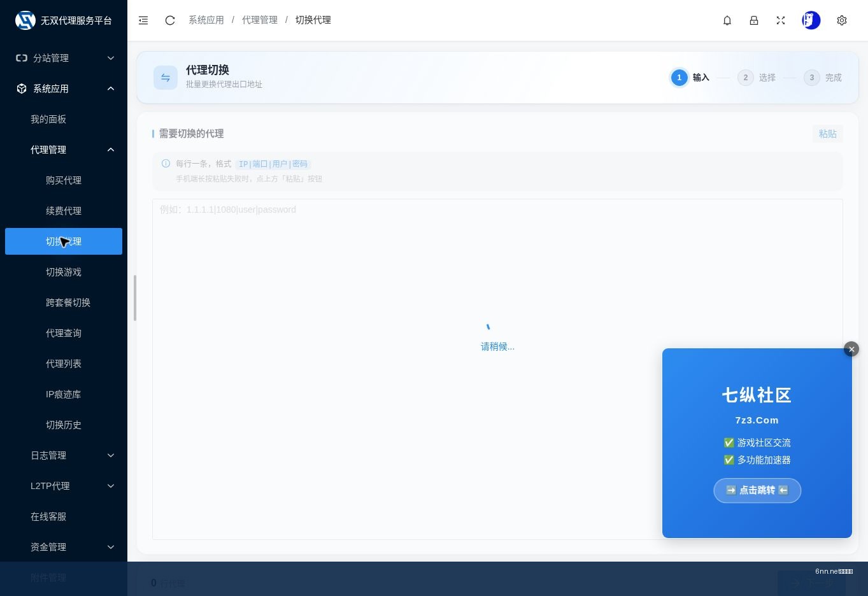Screen dimensions: 868x596
Task: Close the 七纵社区 popup ad
Action: coord(851,349)
